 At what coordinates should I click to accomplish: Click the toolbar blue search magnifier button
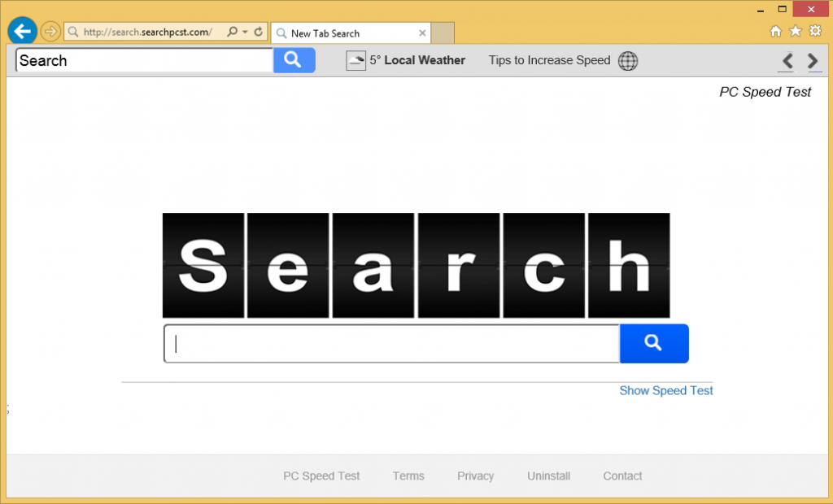[x=294, y=60]
